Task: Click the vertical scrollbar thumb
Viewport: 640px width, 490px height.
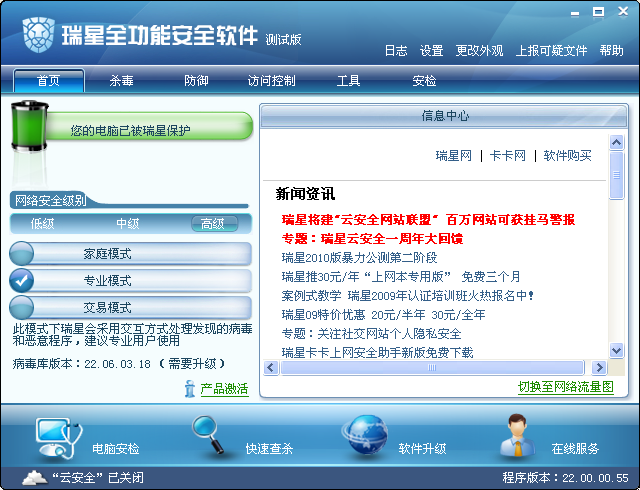Action: coord(616,176)
